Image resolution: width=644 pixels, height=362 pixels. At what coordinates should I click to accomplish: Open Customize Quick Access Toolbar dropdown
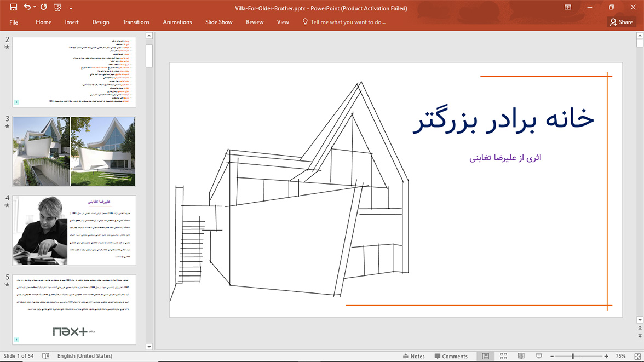71,8
